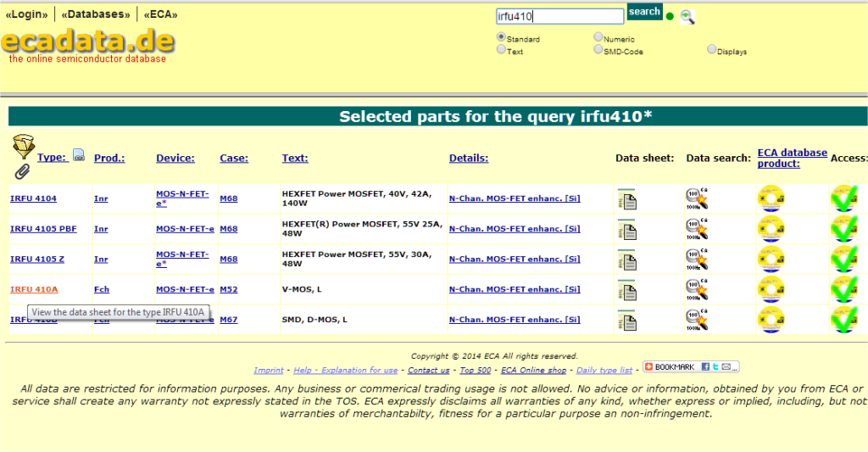
Task: Click the ECA database product header link
Action: point(793,158)
